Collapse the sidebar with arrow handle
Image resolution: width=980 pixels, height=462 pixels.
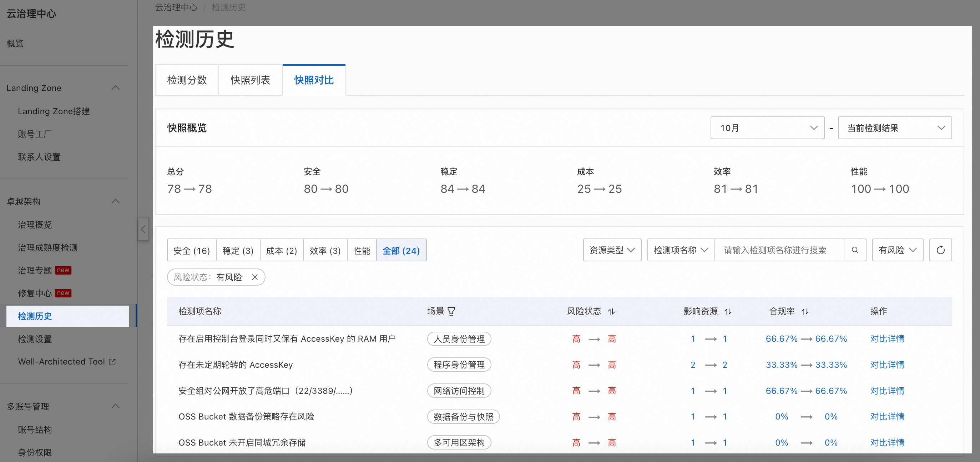[x=143, y=229]
